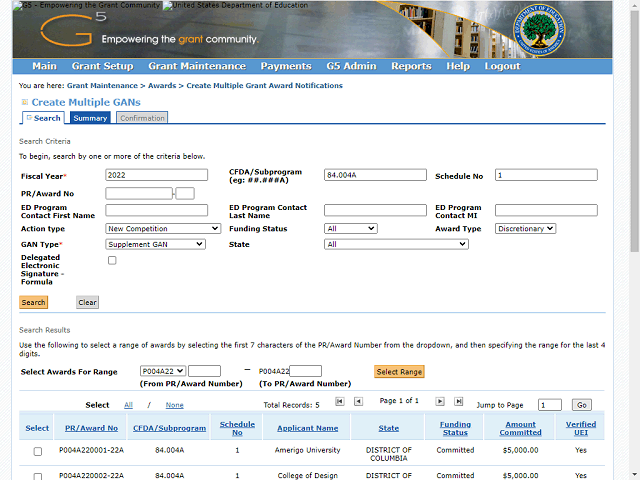Click the PR/Award No suffix field

[x=185, y=193]
